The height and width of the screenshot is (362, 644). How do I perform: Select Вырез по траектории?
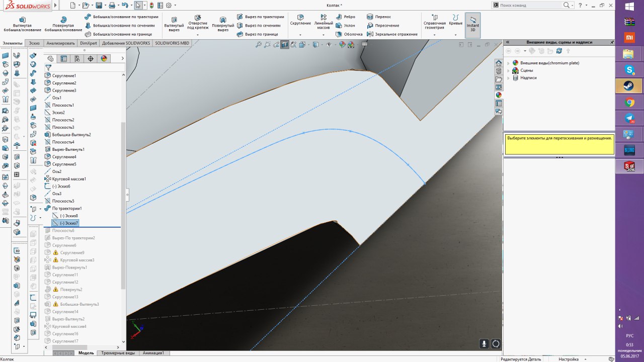coord(260,17)
